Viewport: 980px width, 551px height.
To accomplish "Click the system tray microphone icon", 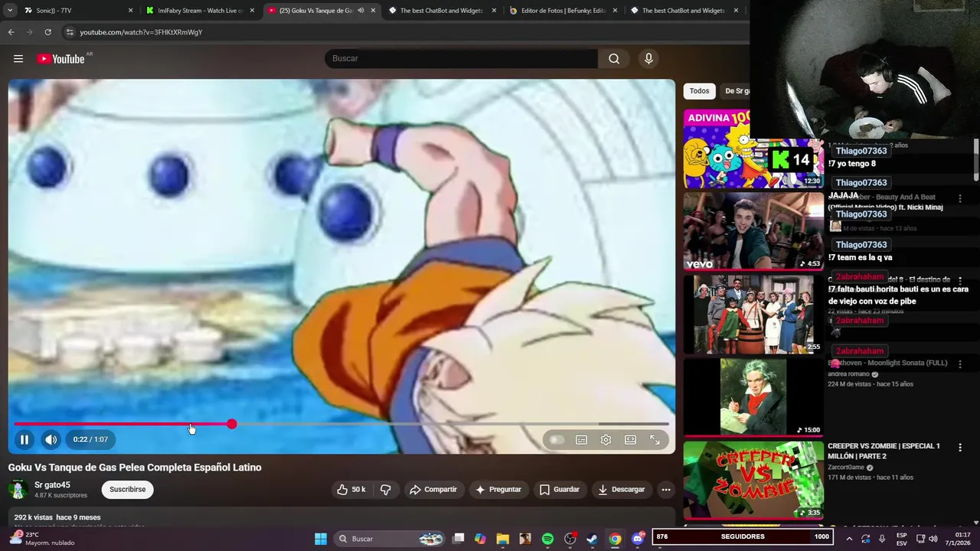I will [x=882, y=539].
